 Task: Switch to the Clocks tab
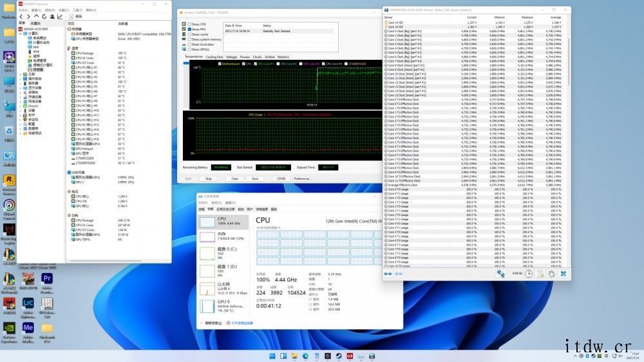coord(257,57)
